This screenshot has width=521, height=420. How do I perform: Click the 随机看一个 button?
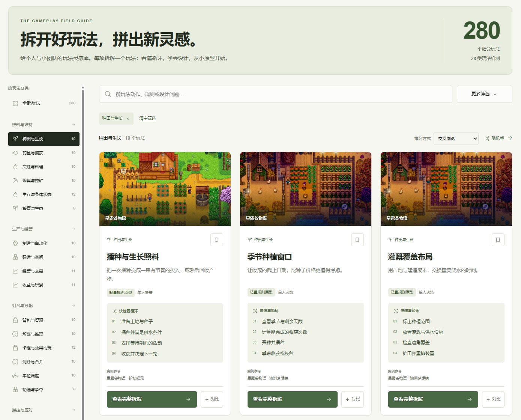pyautogui.click(x=498, y=138)
